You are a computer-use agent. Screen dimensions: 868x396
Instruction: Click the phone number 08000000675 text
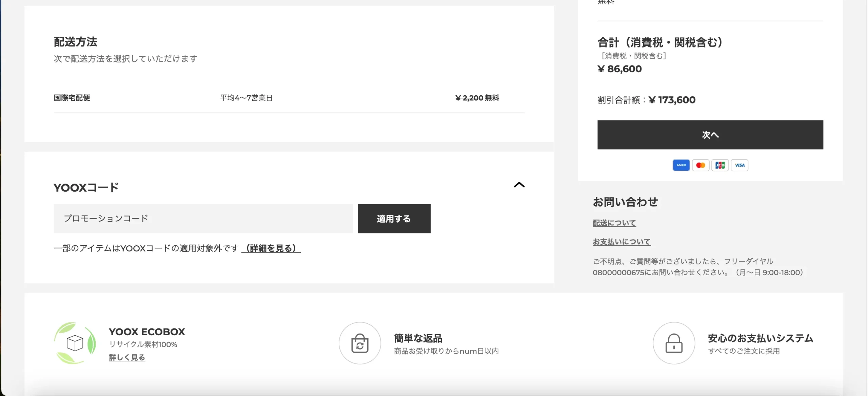coord(618,272)
